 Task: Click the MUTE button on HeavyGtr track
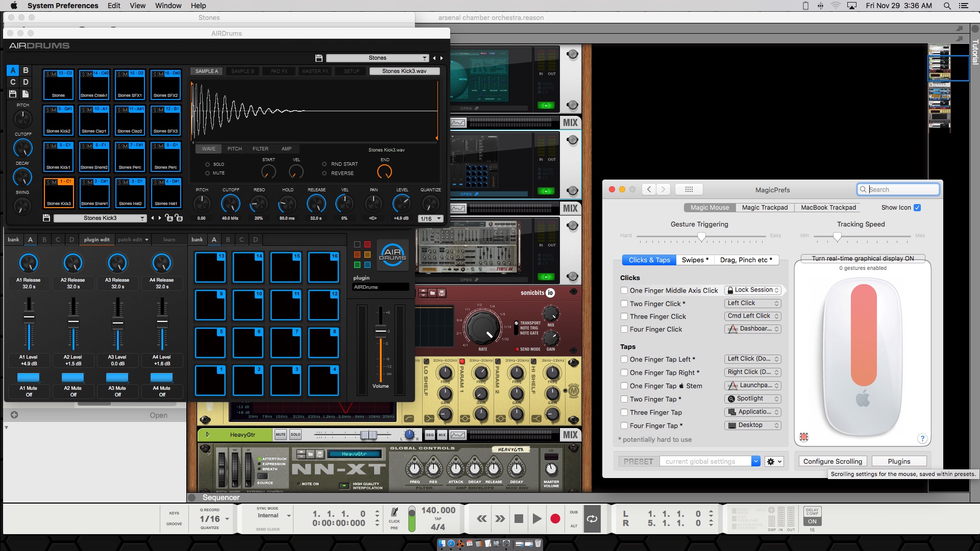[x=280, y=435]
